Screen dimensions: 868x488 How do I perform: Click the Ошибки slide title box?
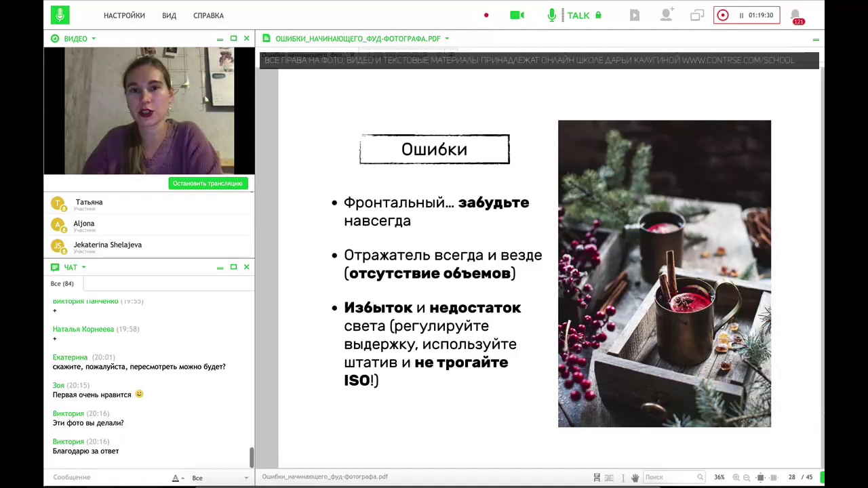click(x=435, y=149)
